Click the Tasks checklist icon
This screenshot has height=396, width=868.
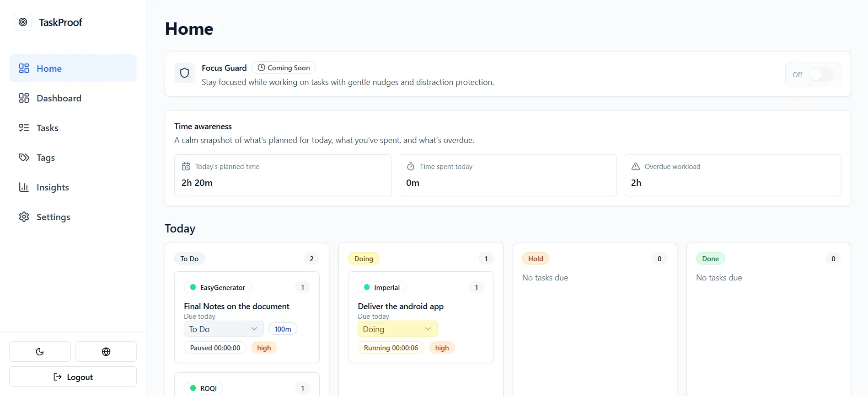click(24, 128)
